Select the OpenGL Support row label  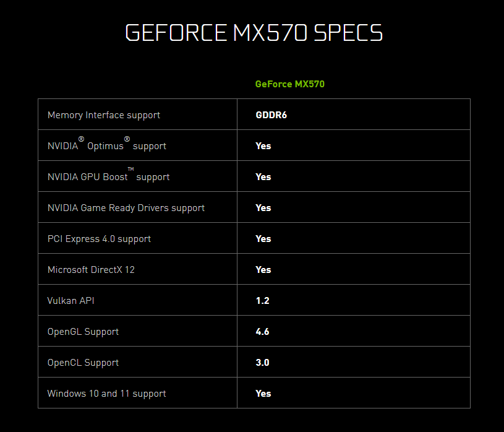pyautogui.click(x=83, y=332)
